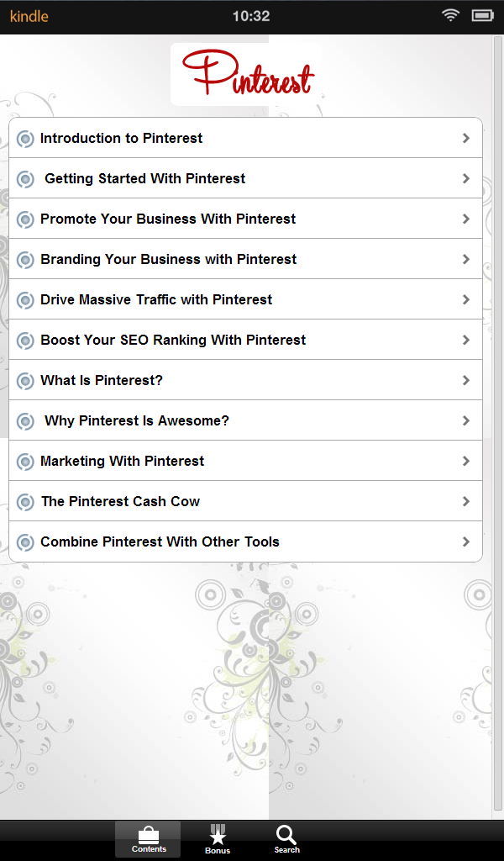The height and width of the screenshot is (861, 504).
Task: Expand the Introduction to Pinterest chapter chevron
Action: pos(466,138)
